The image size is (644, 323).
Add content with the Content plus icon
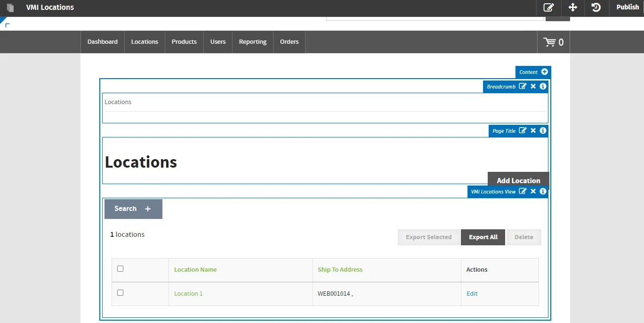click(x=545, y=72)
